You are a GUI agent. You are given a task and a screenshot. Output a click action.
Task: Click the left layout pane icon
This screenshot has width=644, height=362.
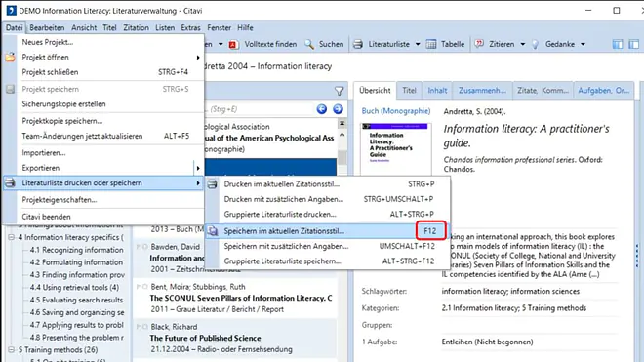point(618,44)
